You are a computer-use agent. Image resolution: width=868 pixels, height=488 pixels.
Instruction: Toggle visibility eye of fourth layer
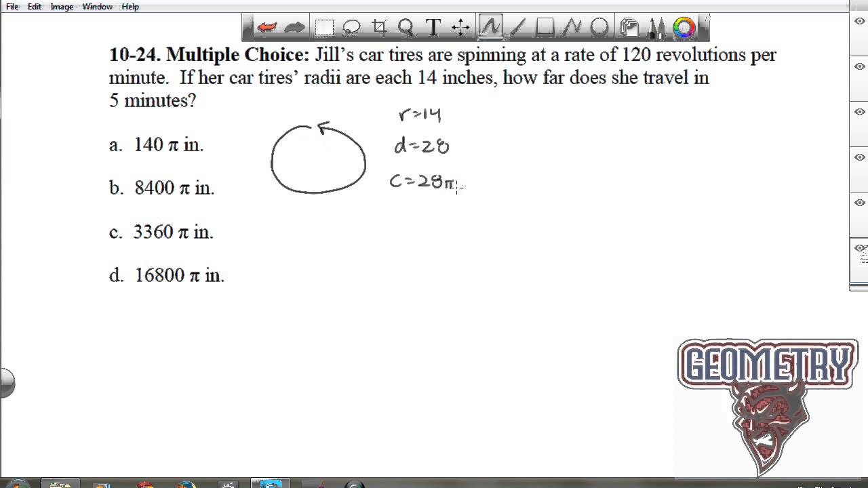pos(860,157)
